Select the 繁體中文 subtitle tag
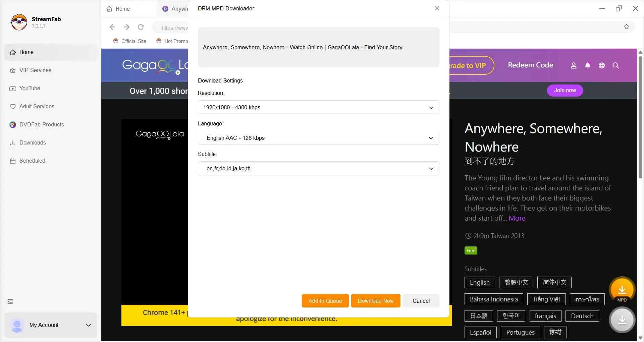The image size is (644, 342). (x=516, y=283)
